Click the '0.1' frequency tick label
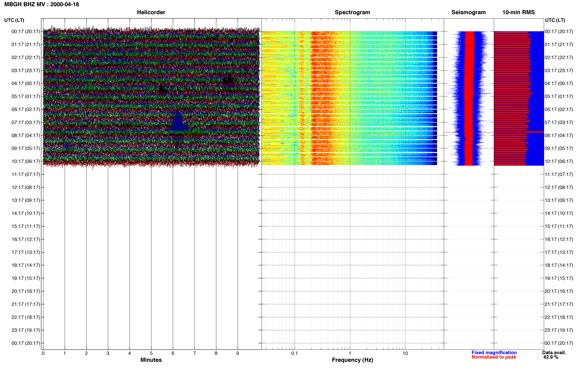 pyautogui.click(x=295, y=353)
